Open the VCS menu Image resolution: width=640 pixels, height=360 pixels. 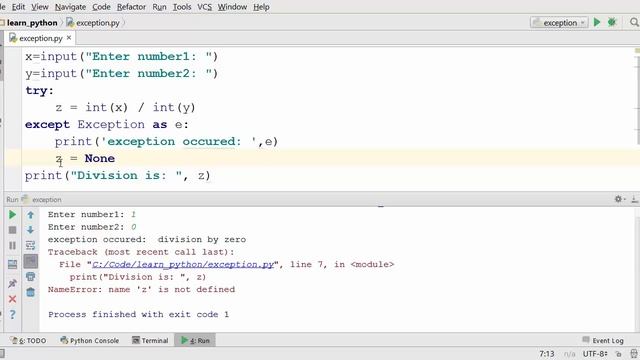click(x=204, y=7)
